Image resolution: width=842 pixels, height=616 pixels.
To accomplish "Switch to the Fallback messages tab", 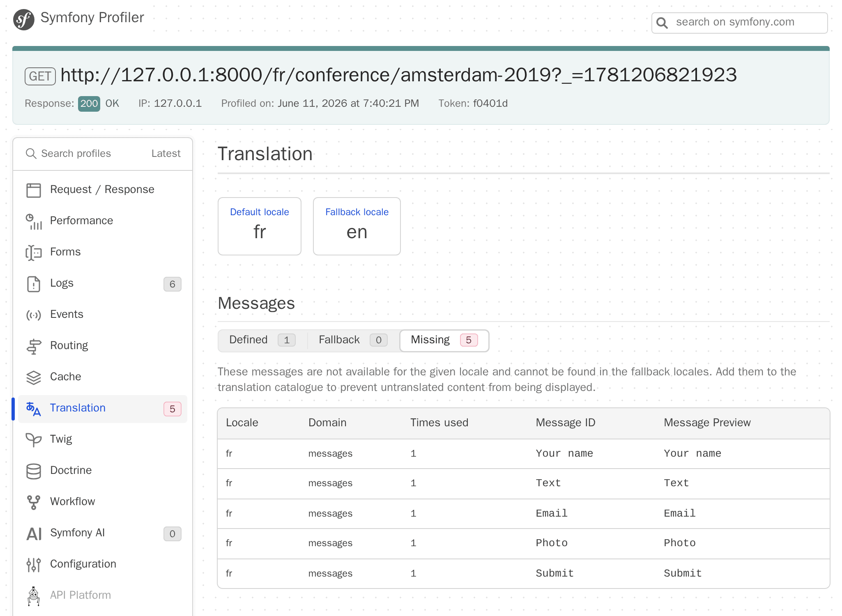I will [353, 340].
